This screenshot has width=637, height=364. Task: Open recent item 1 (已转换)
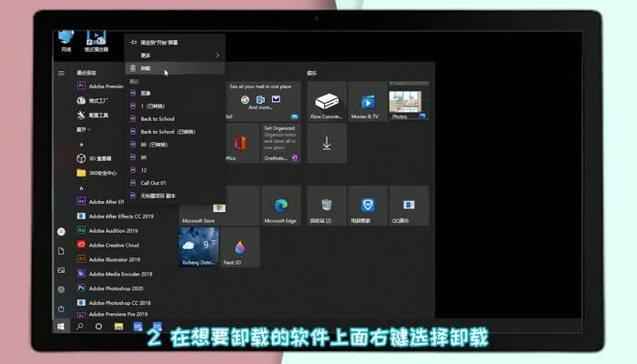point(175,106)
